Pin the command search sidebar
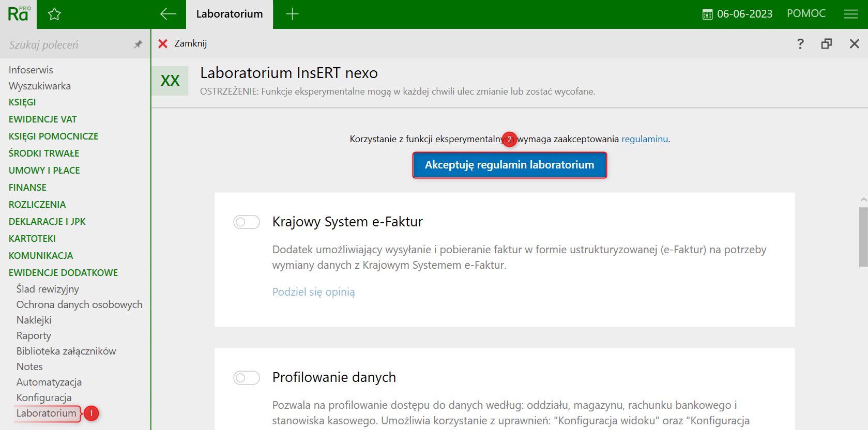The height and width of the screenshot is (430, 868). coord(138,44)
